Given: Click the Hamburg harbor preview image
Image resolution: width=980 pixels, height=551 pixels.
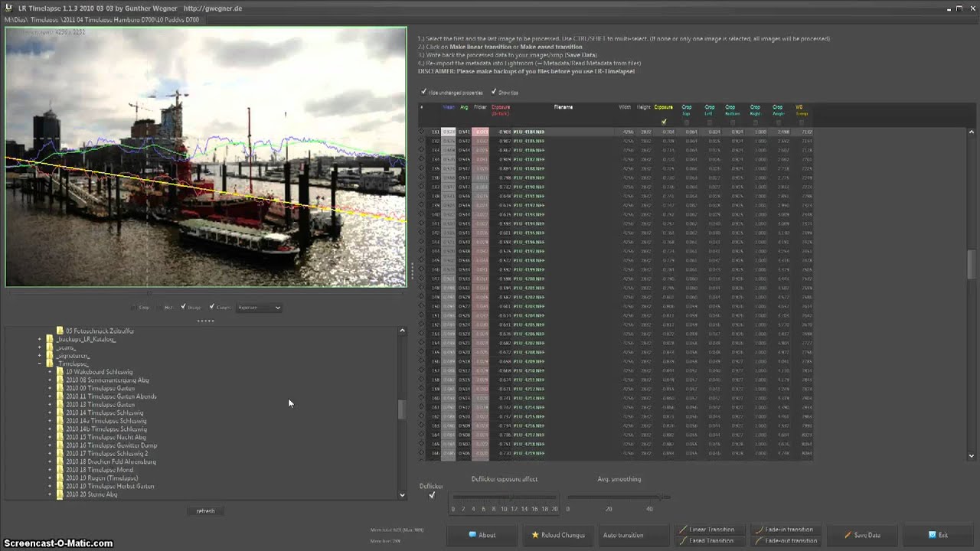Looking at the screenshot, I should tap(206, 157).
